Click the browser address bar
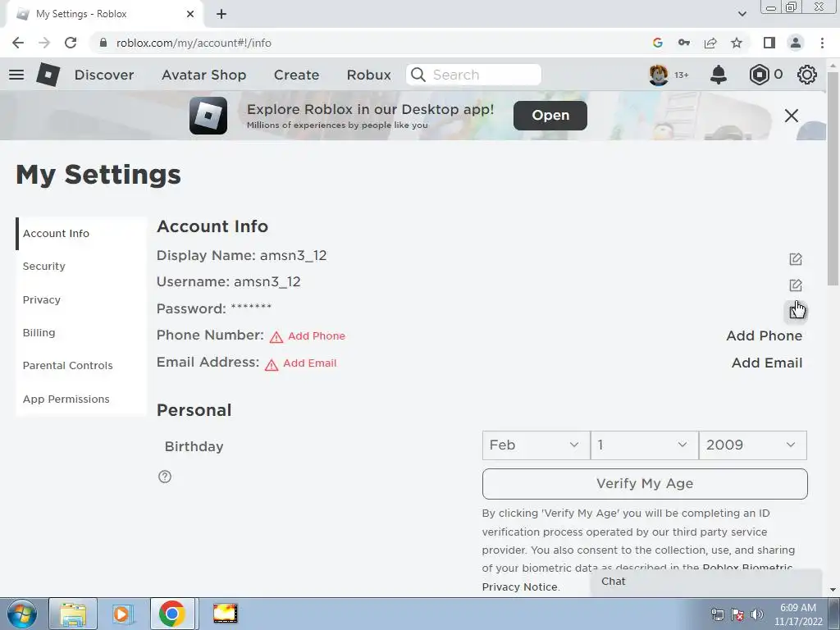840x630 pixels. pos(375,43)
